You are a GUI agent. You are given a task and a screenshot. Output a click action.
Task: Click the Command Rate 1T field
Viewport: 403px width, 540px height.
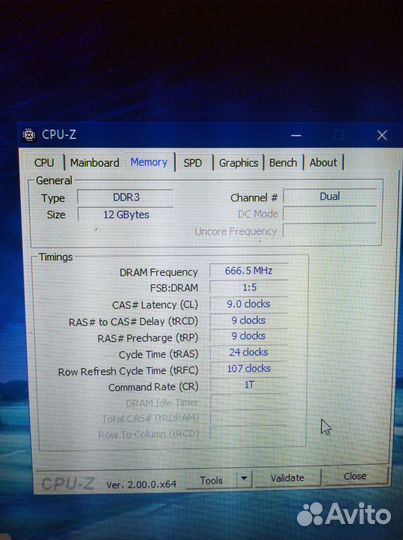[249, 385]
